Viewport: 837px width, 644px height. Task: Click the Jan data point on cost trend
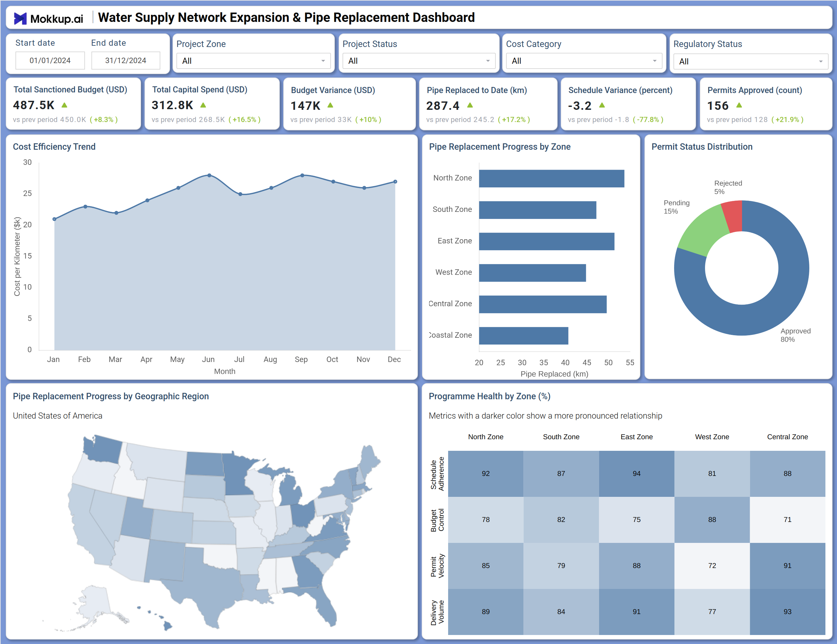54,219
